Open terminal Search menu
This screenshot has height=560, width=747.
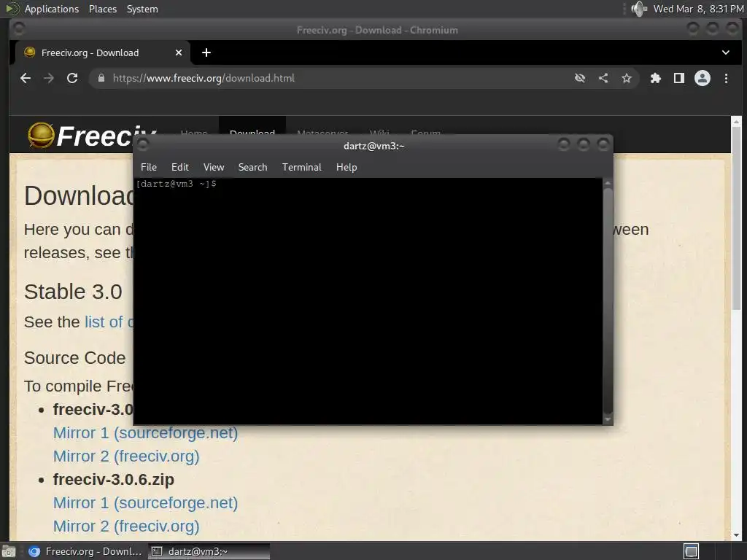tap(252, 167)
